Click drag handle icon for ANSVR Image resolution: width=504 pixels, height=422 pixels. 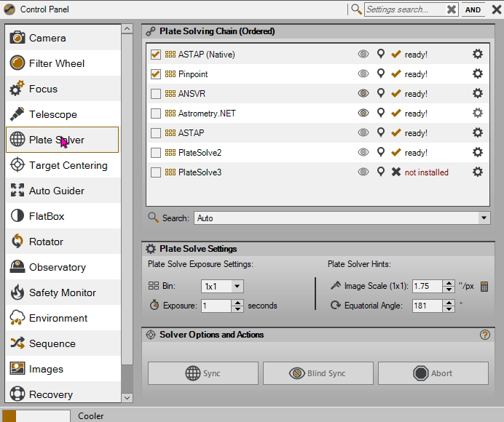pyautogui.click(x=170, y=93)
